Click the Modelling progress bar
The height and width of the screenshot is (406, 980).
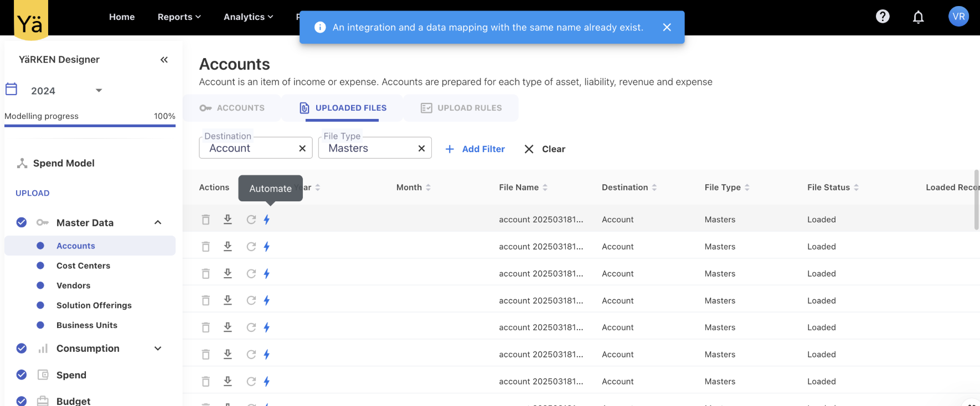point(90,126)
